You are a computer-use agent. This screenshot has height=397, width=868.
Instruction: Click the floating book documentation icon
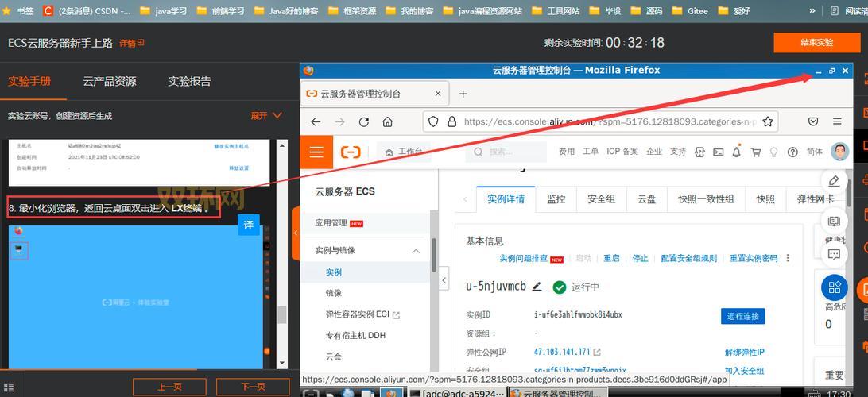click(834, 222)
